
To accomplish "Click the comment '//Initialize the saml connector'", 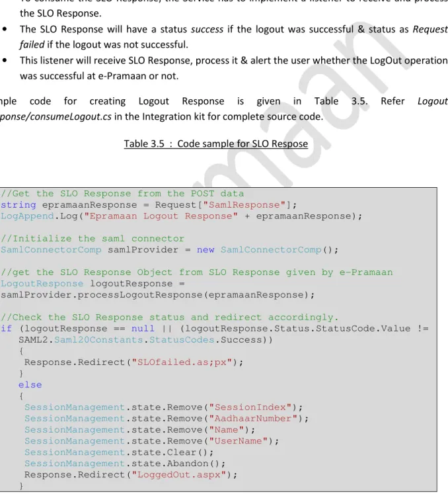I will pyautogui.click(x=93, y=239).
